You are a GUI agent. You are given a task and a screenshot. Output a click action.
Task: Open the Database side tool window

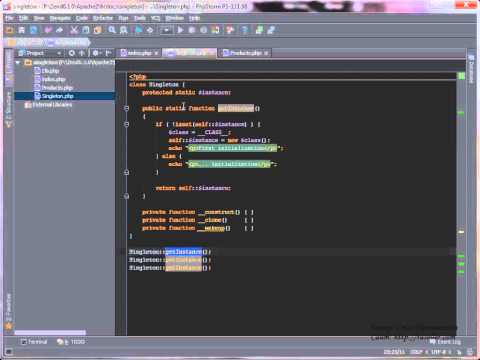tap(471, 68)
